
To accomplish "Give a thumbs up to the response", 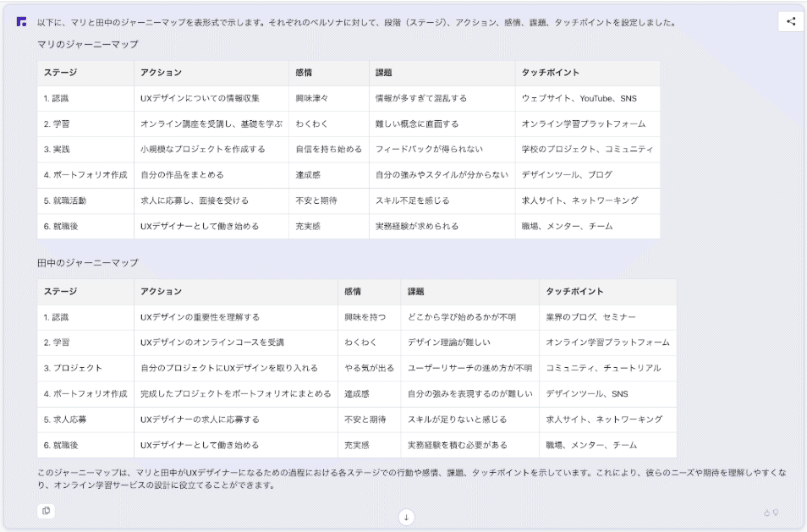I will (x=767, y=513).
